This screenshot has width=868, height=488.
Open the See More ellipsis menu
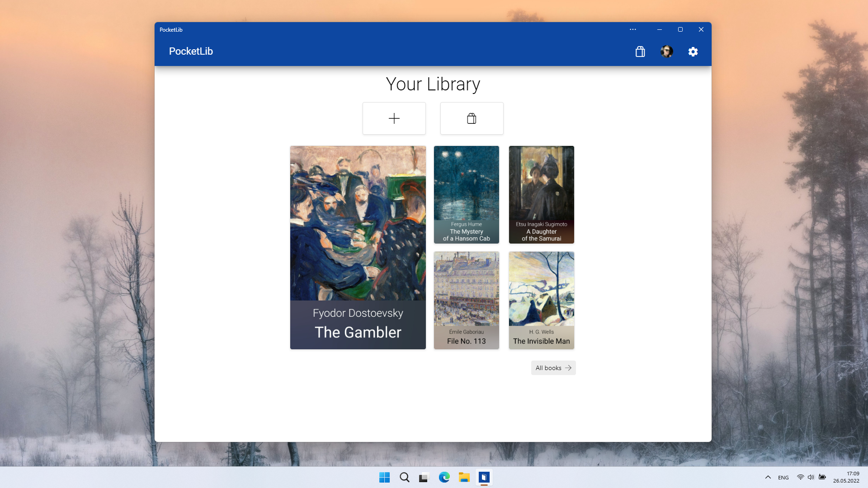(x=632, y=29)
